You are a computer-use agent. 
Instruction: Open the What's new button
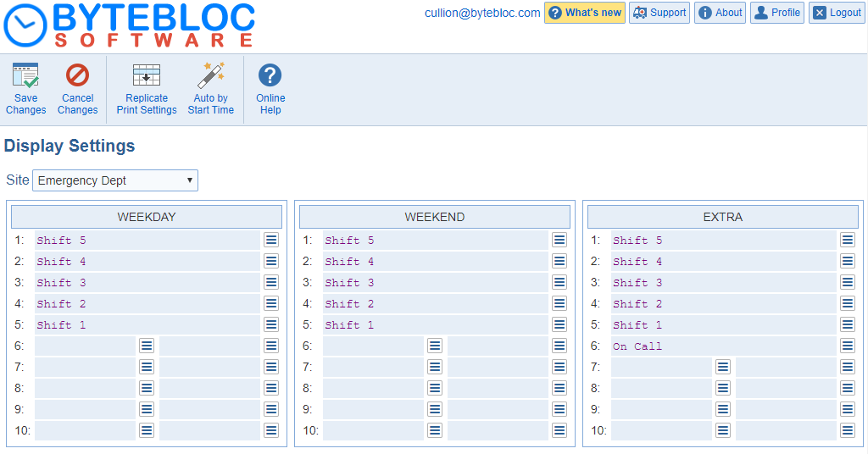pyautogui.click(x=585, y=13)
